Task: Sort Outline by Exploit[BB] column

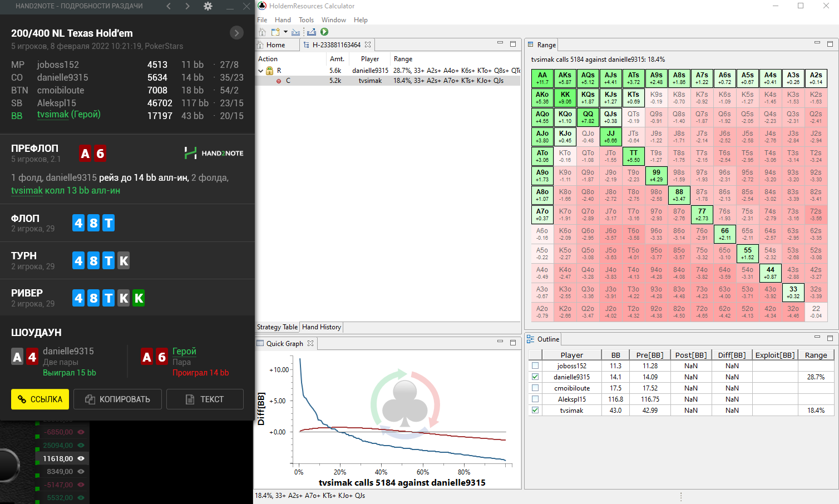Action: (x=774, y=355)
